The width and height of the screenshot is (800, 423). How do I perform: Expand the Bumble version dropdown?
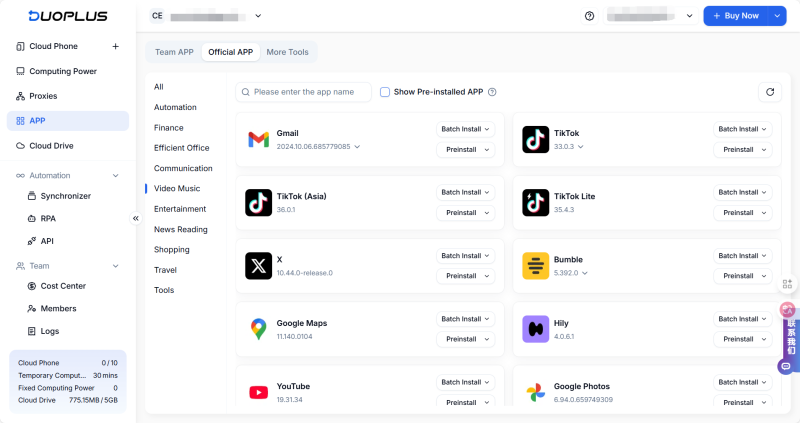coord(585,273)
